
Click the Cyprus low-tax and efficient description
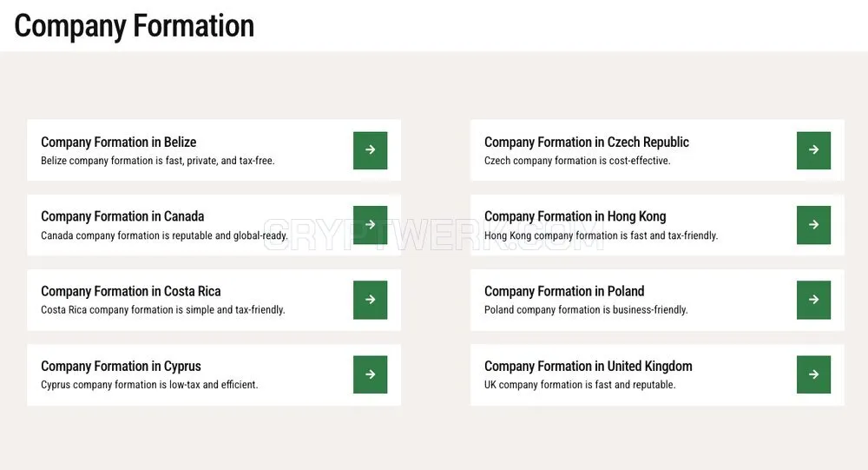point(149,385)
